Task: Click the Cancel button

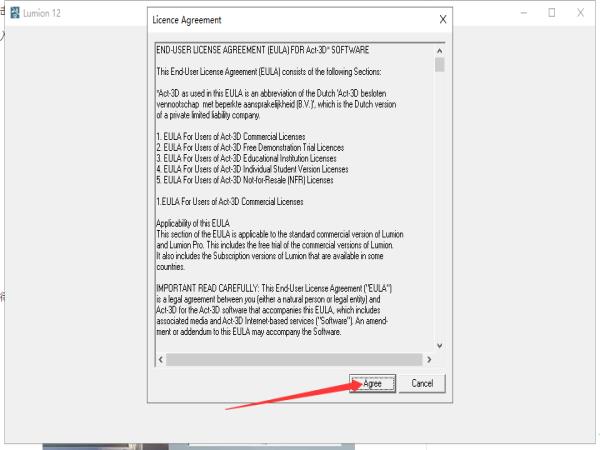Action: [422, 383]
